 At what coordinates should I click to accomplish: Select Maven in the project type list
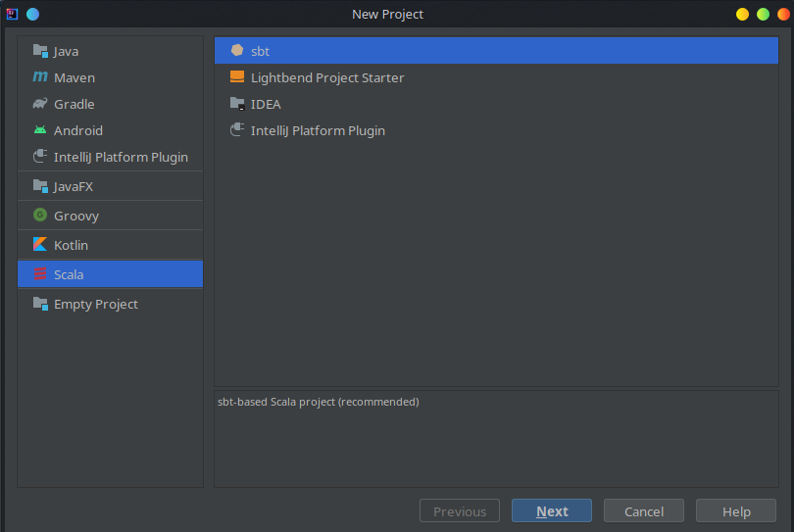(x=74, y=77)
